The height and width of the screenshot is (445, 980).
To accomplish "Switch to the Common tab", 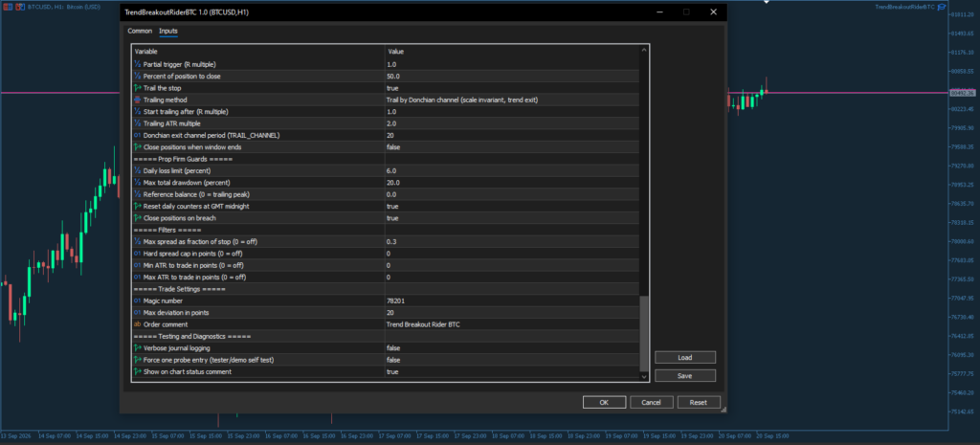I will tap(140, 31).
